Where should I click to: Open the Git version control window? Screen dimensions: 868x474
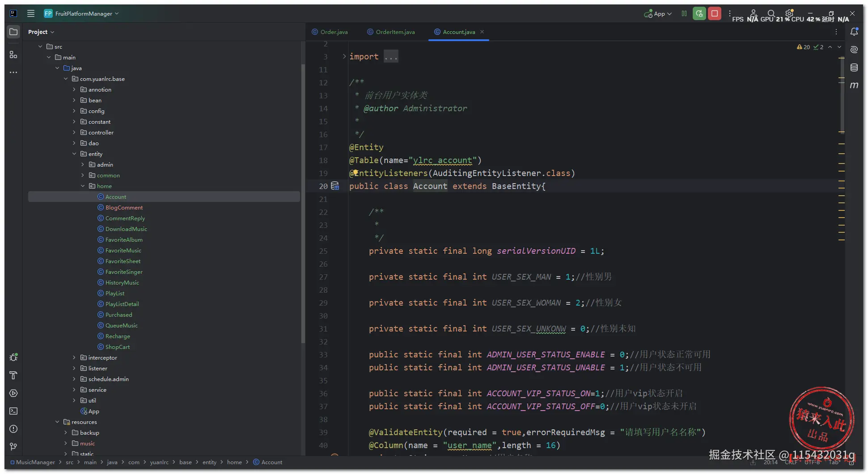point(13,447)
